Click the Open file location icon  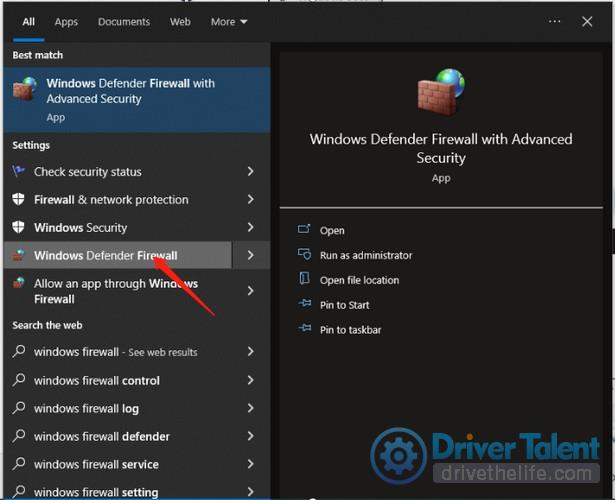(304, 278)
